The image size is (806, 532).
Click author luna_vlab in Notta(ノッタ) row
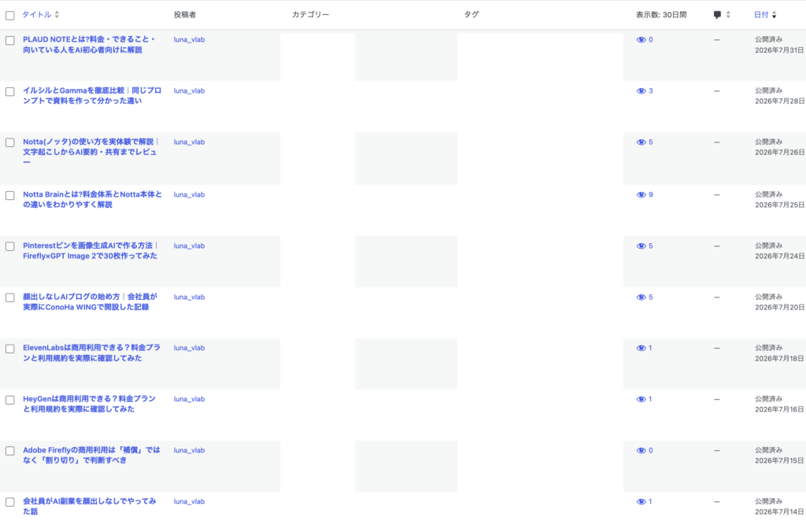pyautogui.click(x=189, y=142)
